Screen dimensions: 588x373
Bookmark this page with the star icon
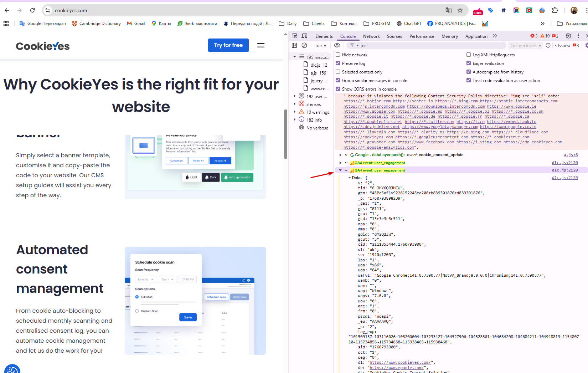click(460, 10)
